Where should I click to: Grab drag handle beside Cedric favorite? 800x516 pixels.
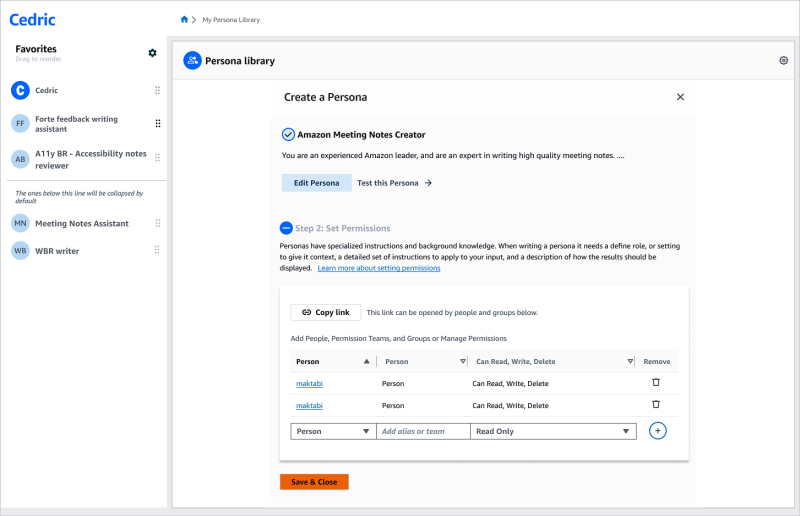pyautogui.click(x=157, y=91)
